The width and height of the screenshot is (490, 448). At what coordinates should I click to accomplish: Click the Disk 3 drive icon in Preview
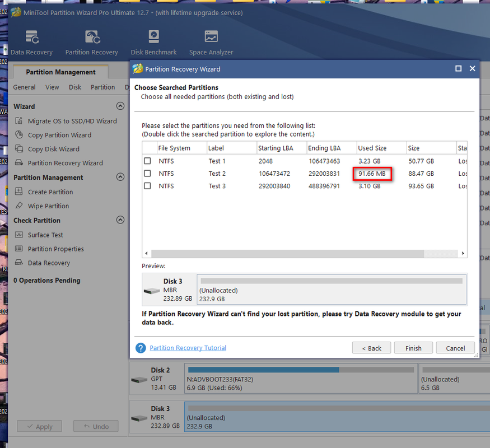coord(152,291)
